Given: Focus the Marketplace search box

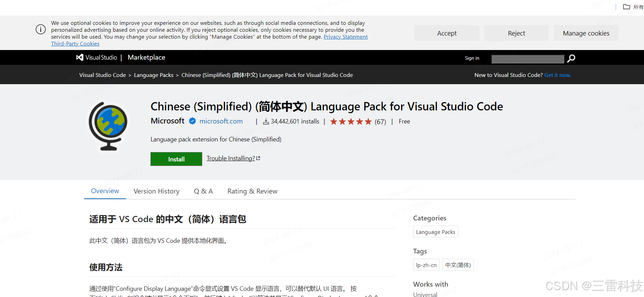Looking at the screenshot, I should coord(528,59).
